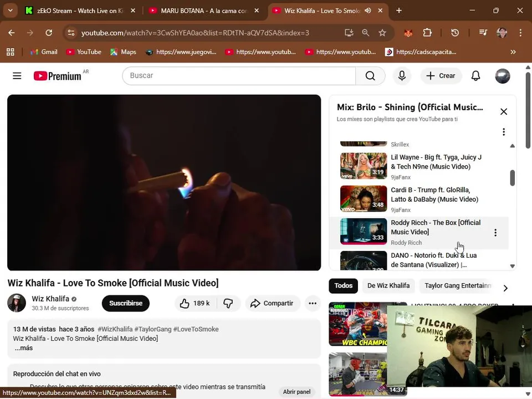Select the Taylor Gang Entertainment chip
Screen dimensions: 532x399
coord(456,286)
